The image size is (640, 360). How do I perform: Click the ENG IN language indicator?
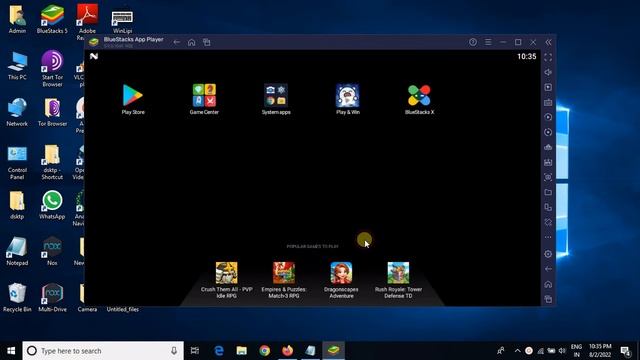(576, 351)
